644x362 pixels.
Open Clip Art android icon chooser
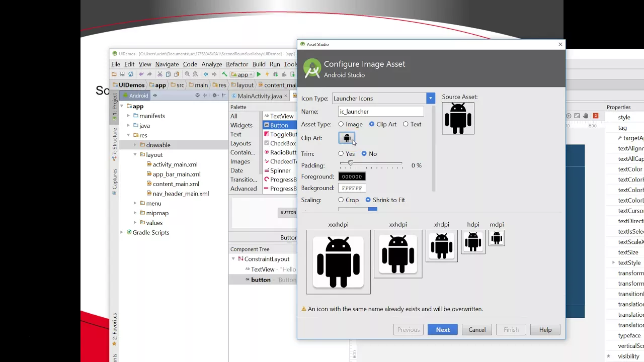point(347,138)
